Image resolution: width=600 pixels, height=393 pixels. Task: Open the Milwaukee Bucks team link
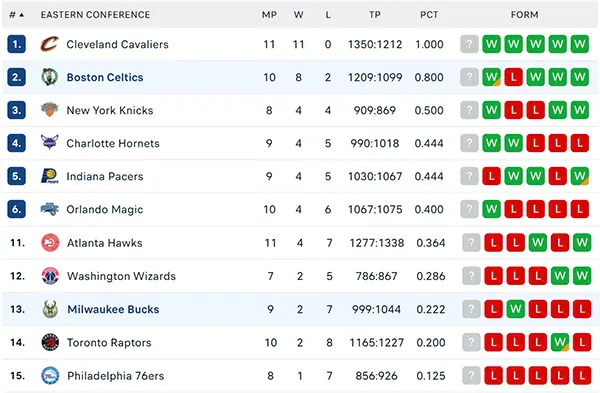(113, 309)
